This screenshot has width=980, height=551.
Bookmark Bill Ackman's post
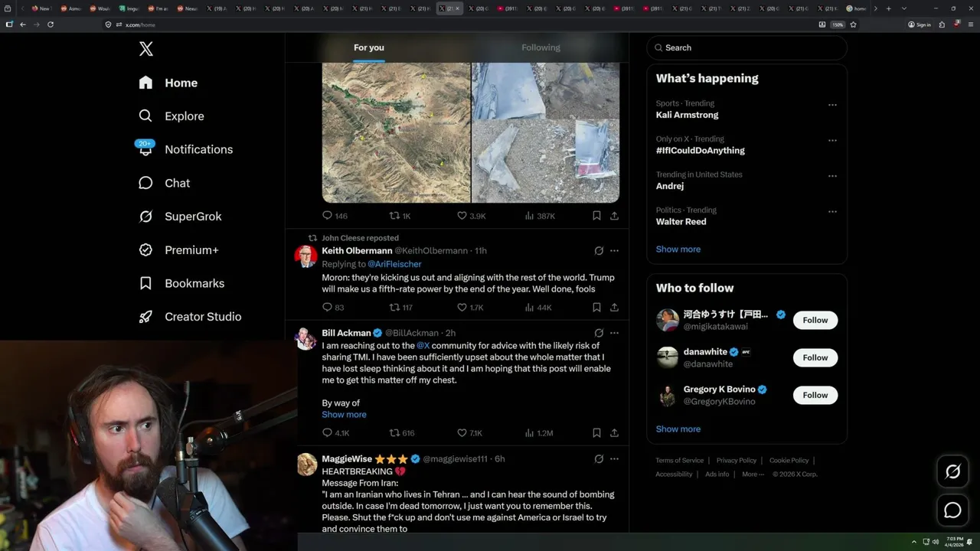(x=596, y=432)
